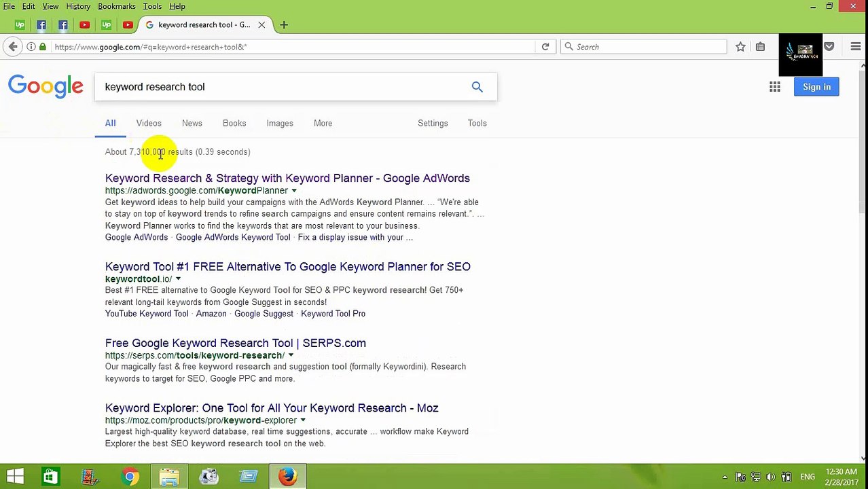Screen dimensions: 868x489
Task: Open the More search filter dropdown
Action: (x=323, y=124)
